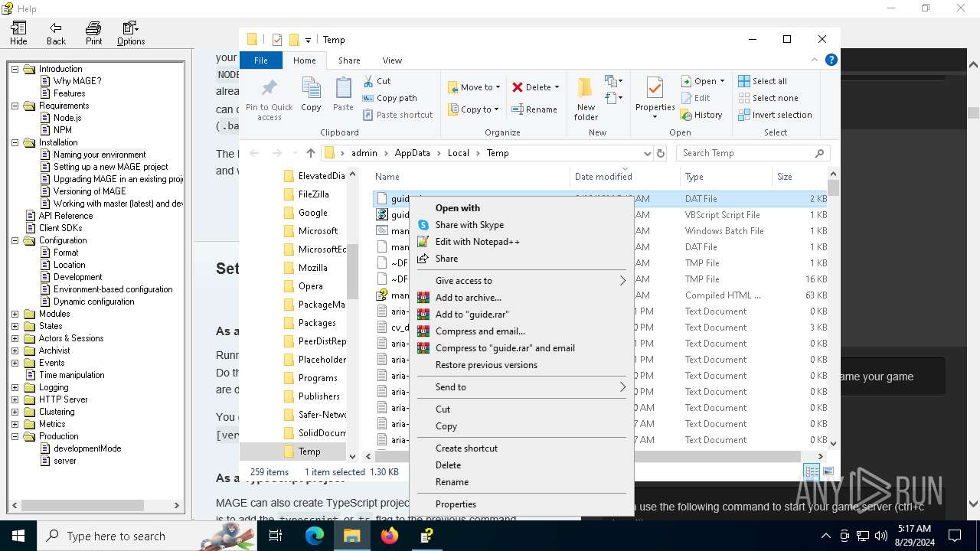
Task: Open the Windows Start menu
Action: point(18,536)
